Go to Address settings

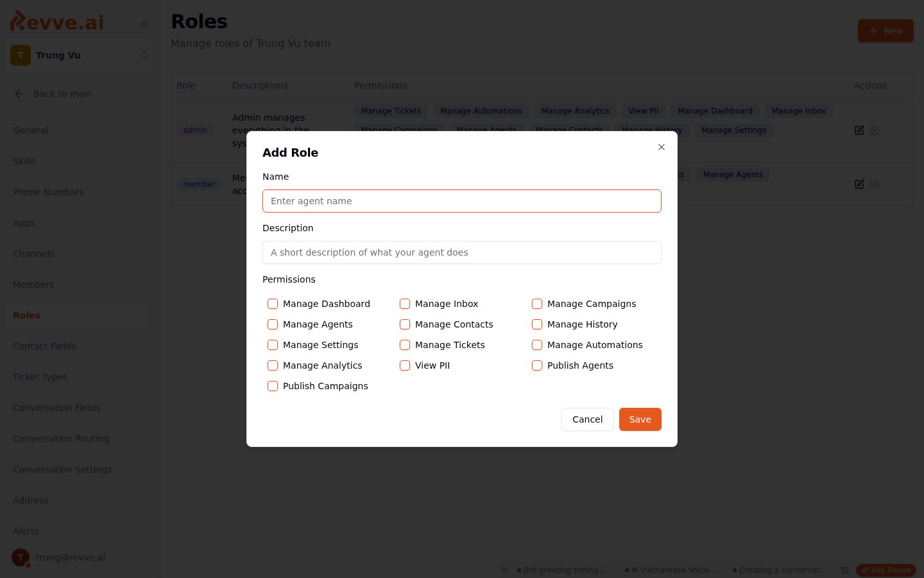(x=77, y=500)
